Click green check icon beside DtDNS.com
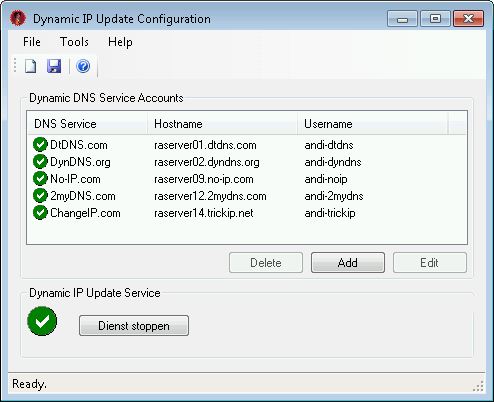The image size is (494, 402). [x=40, y=145]
